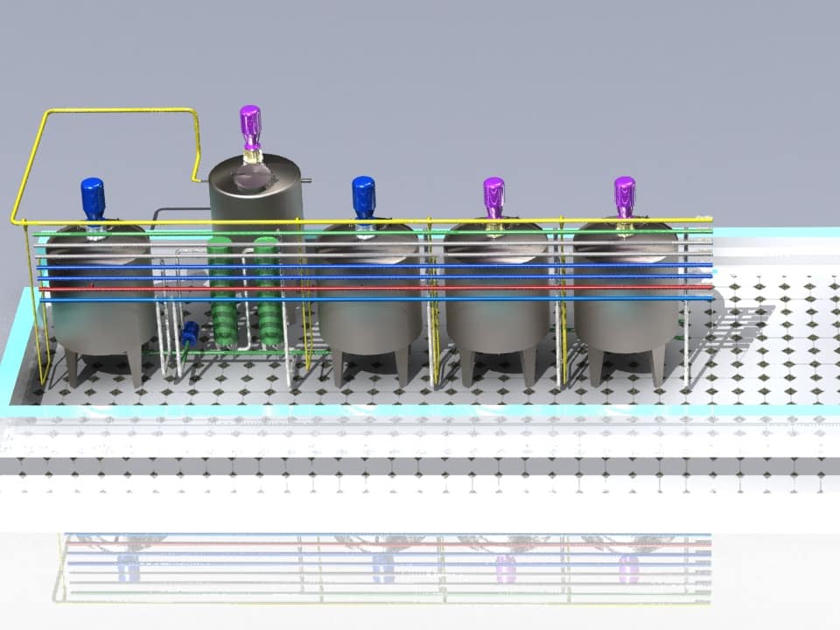Select the blue motor on the middle tank
The height and width of the screenshot is (630, 840).
pyautogui.click(x=363, y=198)
